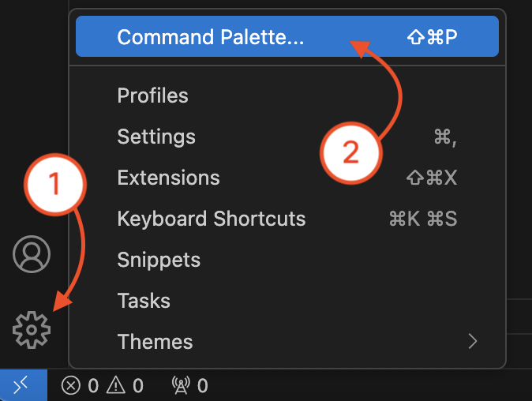The height and width of the screenshot is (401, 532).
Task: Click the numbered annotation badge 2
Action: click(x=351, y=152)
